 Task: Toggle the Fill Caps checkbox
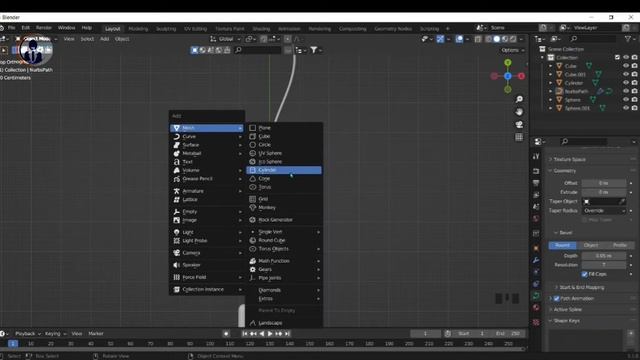click(x=584, y=274)
